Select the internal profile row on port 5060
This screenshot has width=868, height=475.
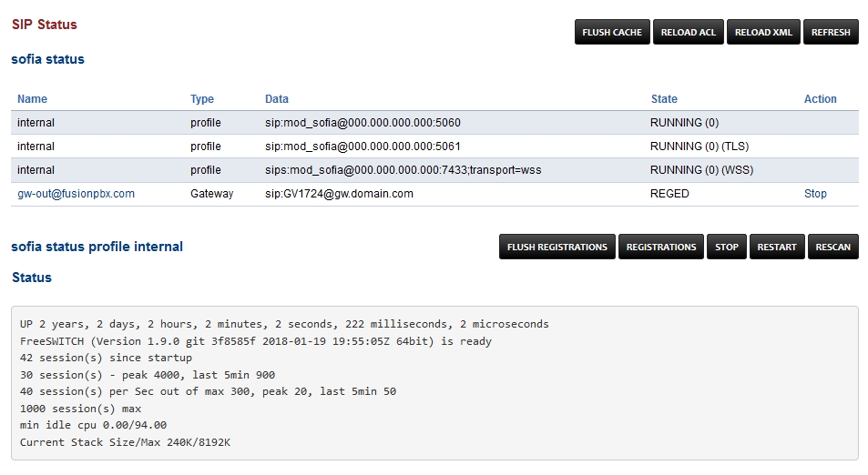tap(363, 123)
